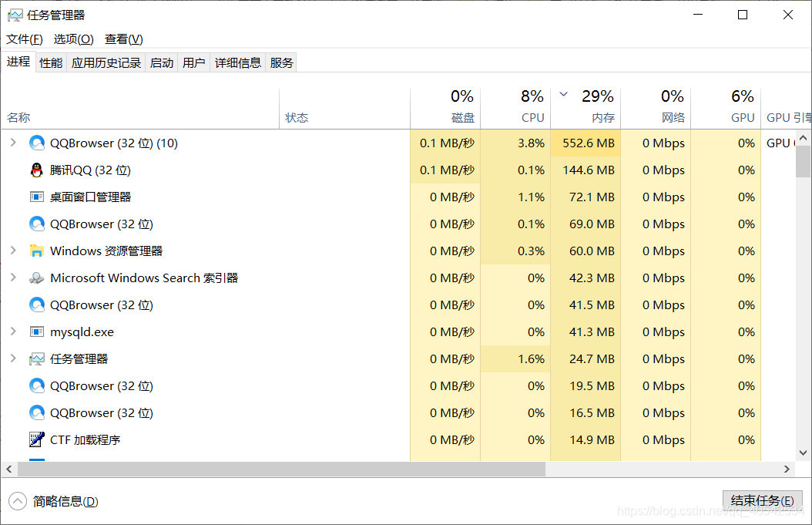Image resolution: width=812 pixels, height=525 pixels.
Task: Click the Task Manager title bar icon
Action: point(15,15)
